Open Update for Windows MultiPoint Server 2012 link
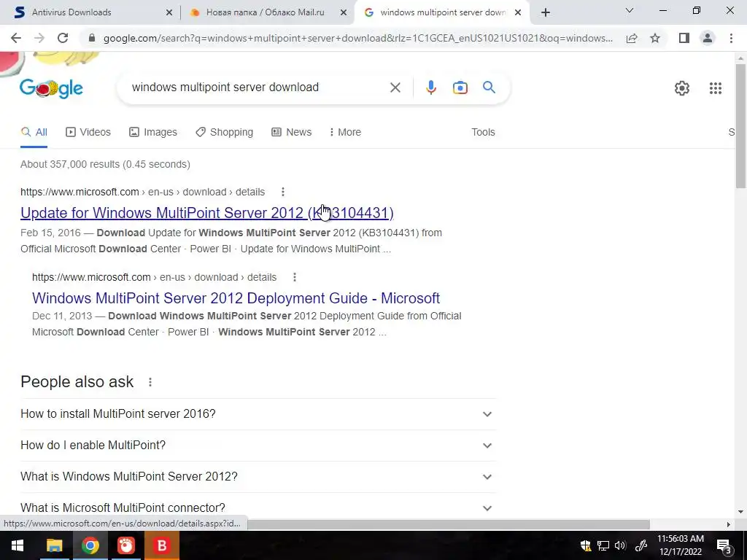The image size is (747, 560). click(x=206, y=213)
